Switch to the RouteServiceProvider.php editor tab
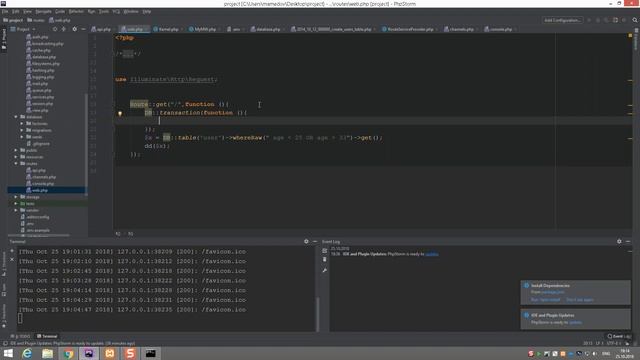This screenshot has width=640, height=360. [x=409, y=29]
